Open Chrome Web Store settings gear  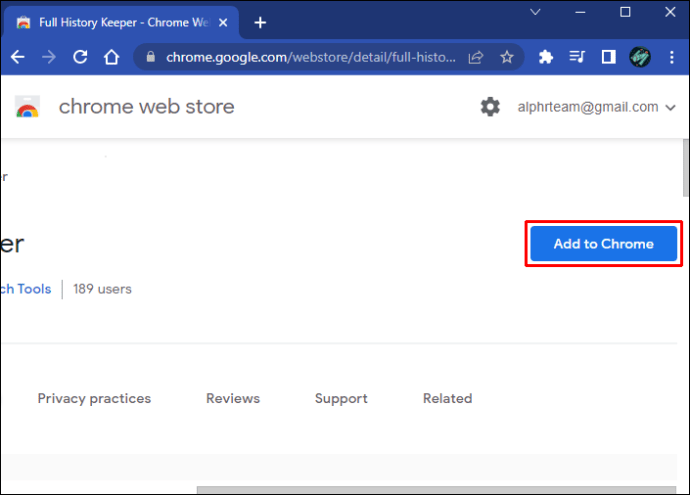pyautogui.click(x=490, y=107)
